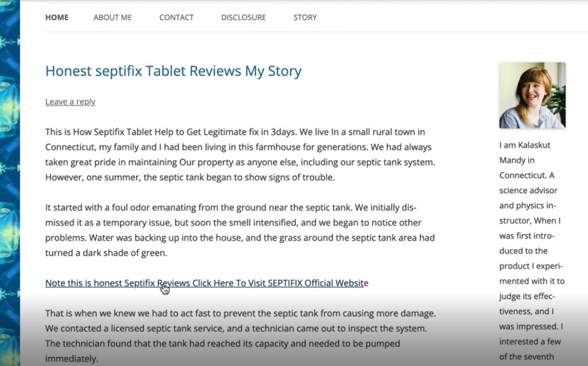Image resolution: width=588 pixels, height=366 pixels.
Task: Open the ABOUT ME page
Action: 112,17
